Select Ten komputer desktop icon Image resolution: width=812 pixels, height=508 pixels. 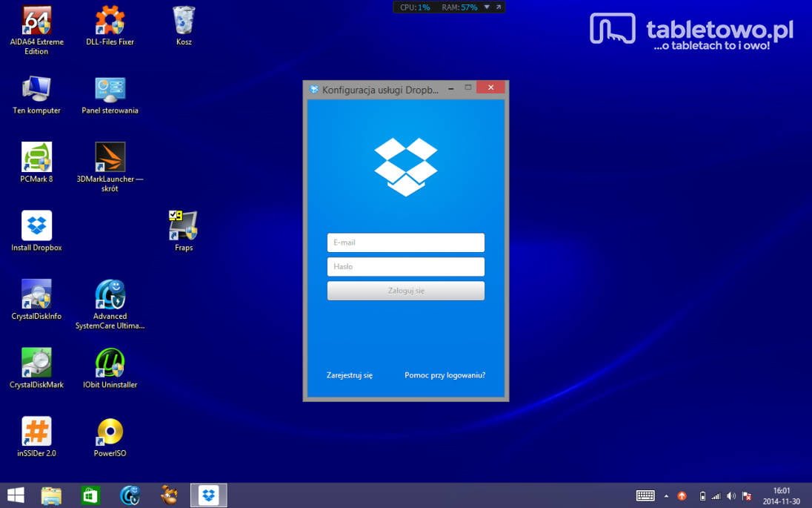coord(36,95)
